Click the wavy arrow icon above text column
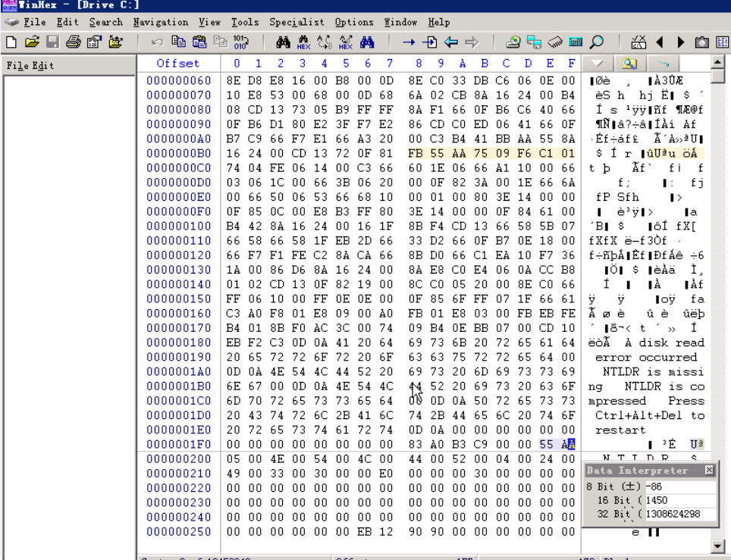731x560 pixels. pyautogui.click(x=663, y=64)
